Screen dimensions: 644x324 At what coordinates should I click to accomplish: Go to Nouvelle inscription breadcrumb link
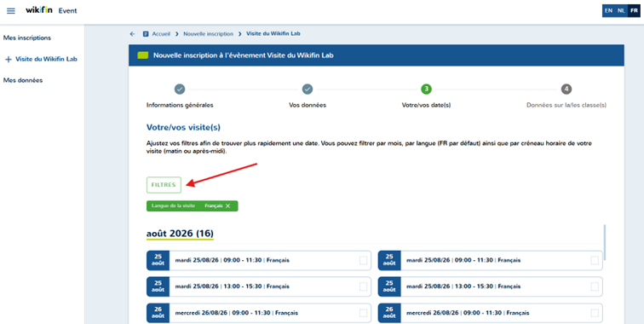[208, 34]
